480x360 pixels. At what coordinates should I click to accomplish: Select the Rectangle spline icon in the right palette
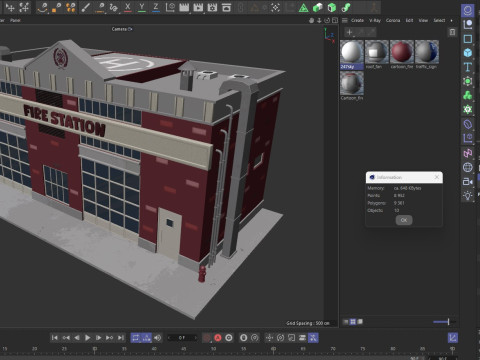pyautogui.click(x=468, y=39)
